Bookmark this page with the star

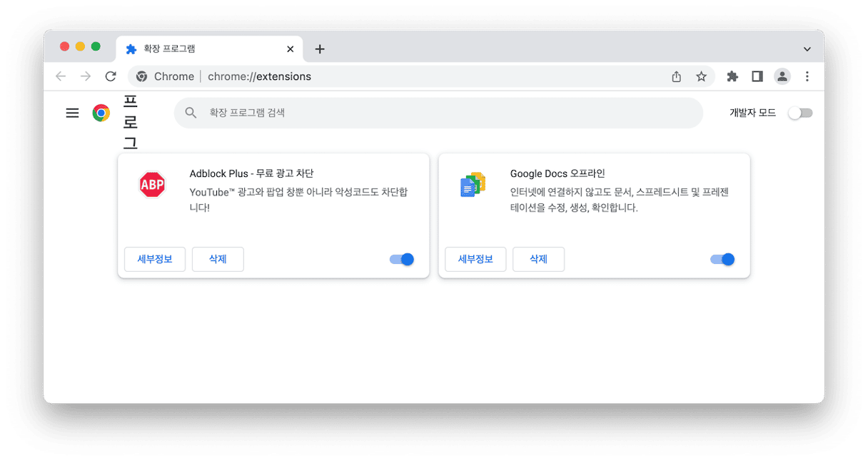pos(701,76)
